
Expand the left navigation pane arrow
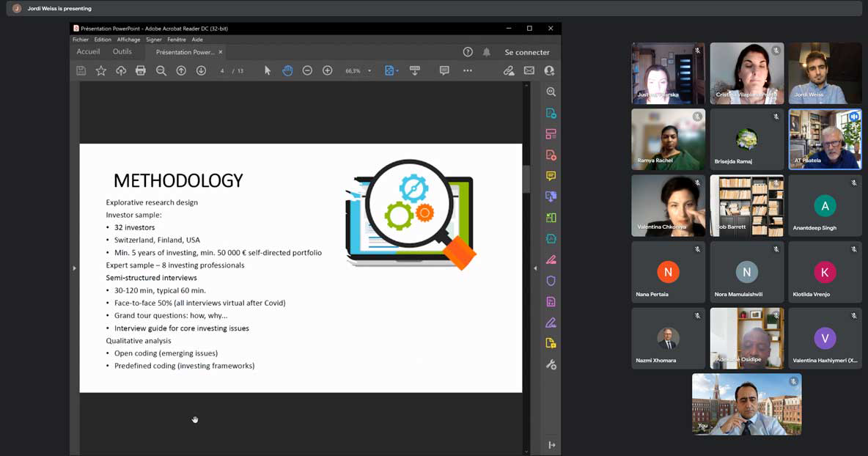(74, 268)
